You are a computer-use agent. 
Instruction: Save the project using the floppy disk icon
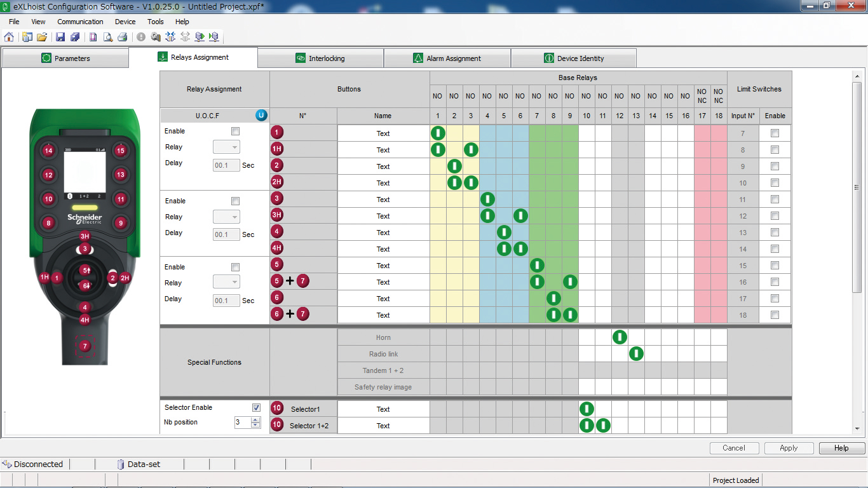(x=60, y=37)
